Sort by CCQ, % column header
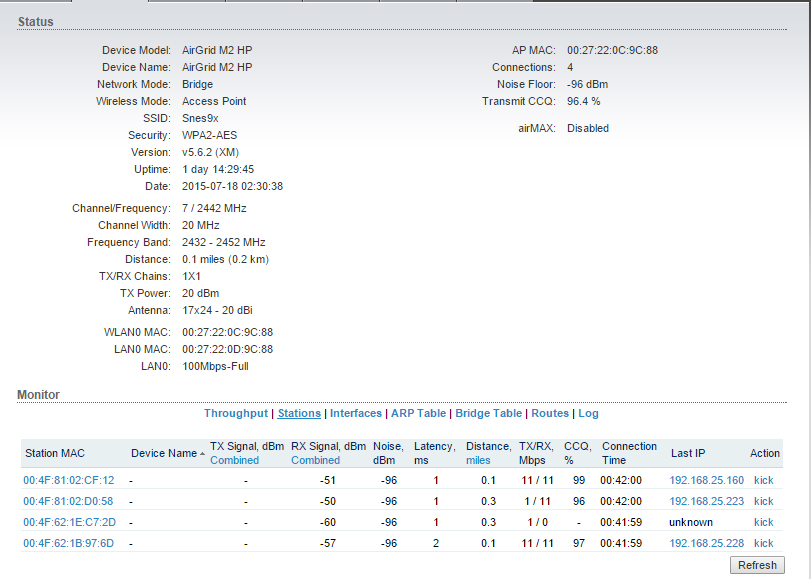This screenshot has width=811, height=579. [x=577, y=453]
